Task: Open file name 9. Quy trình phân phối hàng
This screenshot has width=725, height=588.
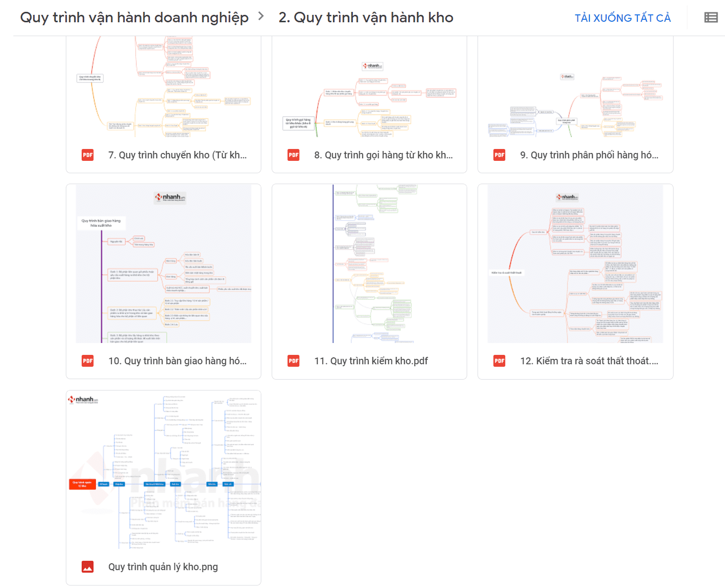Action: pos(589,155)
